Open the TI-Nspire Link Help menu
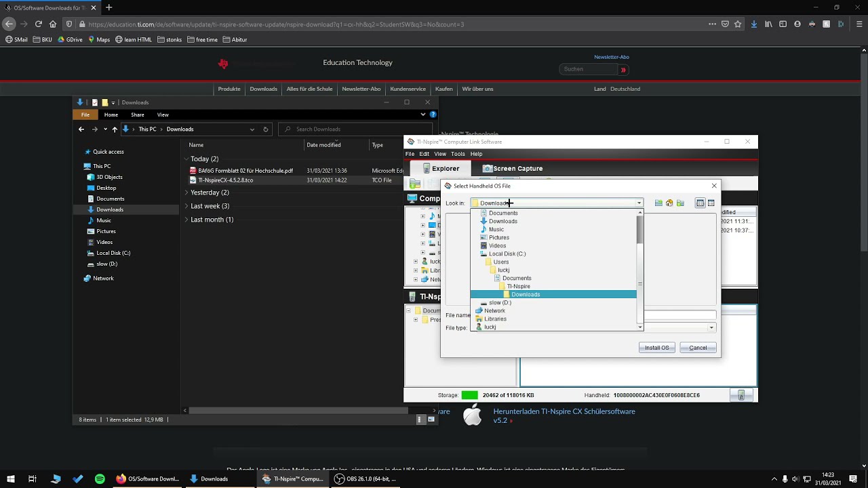Image resolution: width=868 pixels, height=488 pixels. 476,154
